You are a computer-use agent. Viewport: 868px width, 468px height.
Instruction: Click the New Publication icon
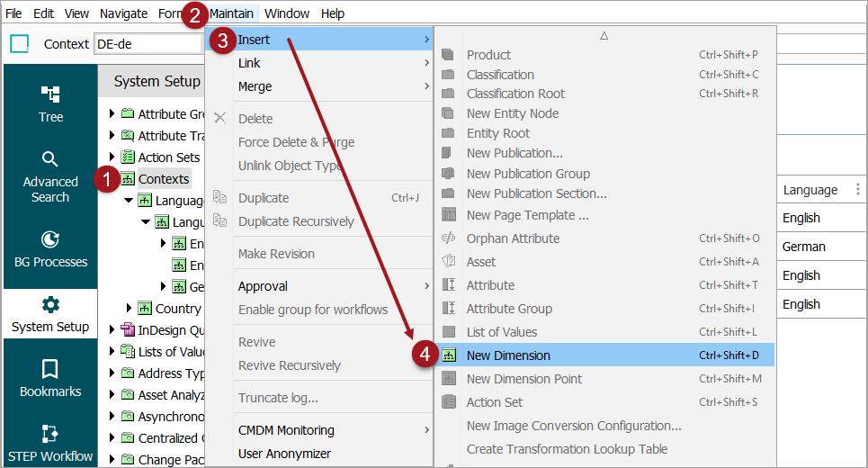tap(447, 153)
